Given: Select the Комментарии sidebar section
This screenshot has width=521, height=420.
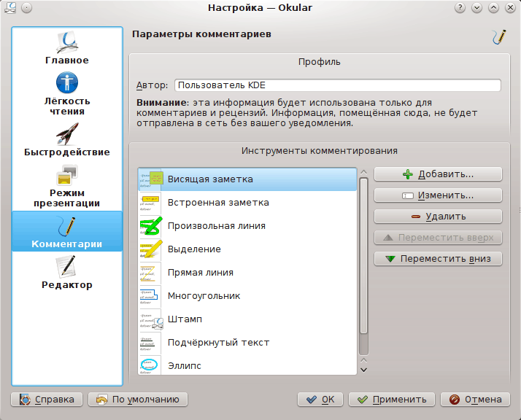Looking at the screenshot, I should pos(67,232).
